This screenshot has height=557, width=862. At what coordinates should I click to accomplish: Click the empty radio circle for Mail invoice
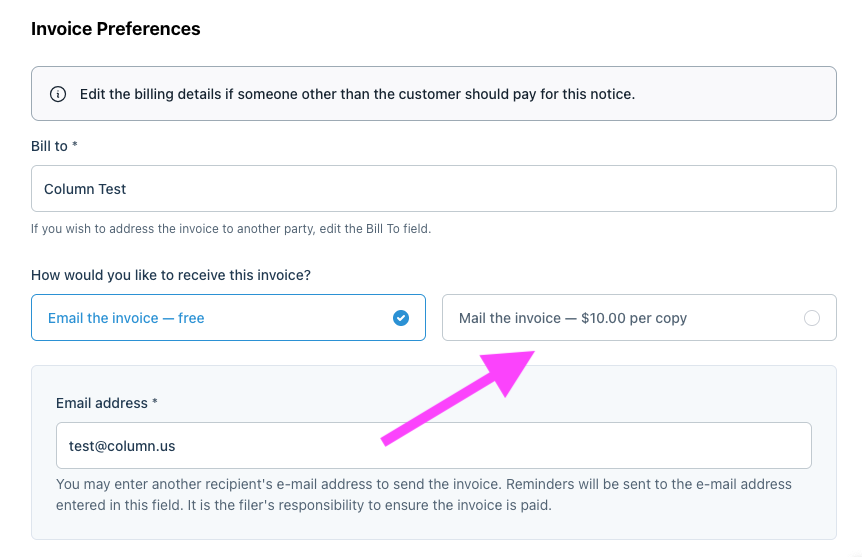[811, 318]
